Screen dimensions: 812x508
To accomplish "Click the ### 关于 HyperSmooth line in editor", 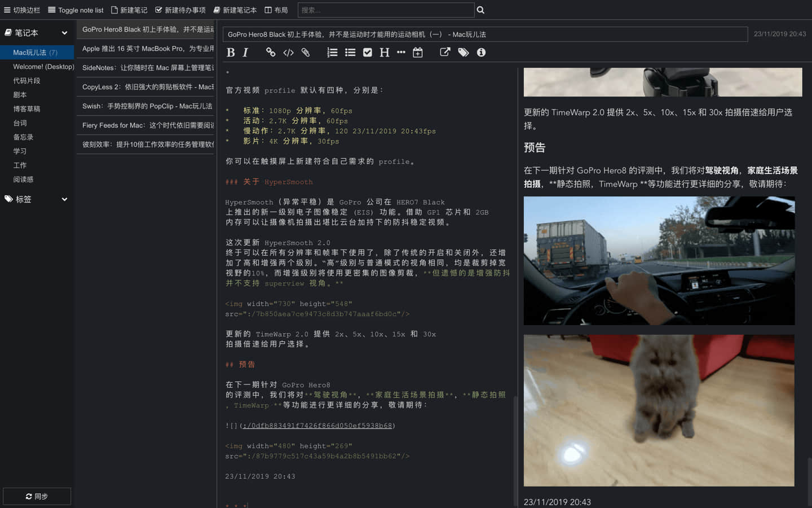I will point(269,182).
